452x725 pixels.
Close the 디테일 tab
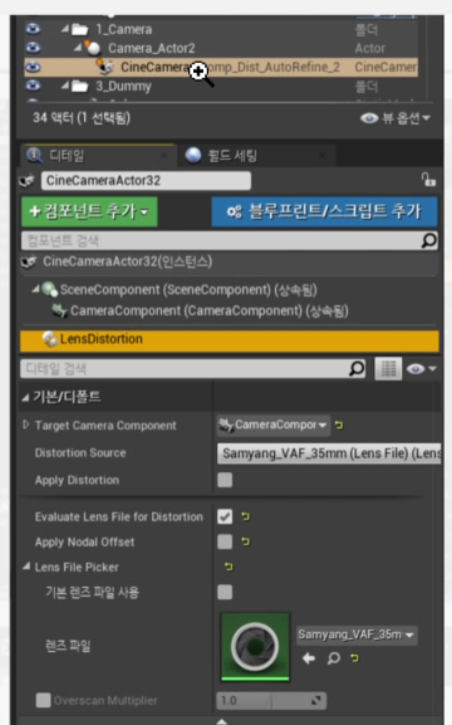coord(164,156)
